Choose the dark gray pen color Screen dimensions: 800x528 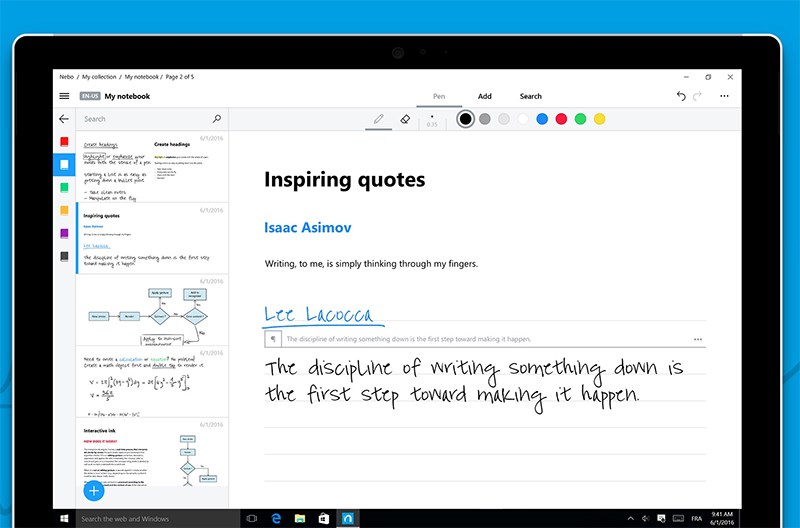(x=485, y=119)
